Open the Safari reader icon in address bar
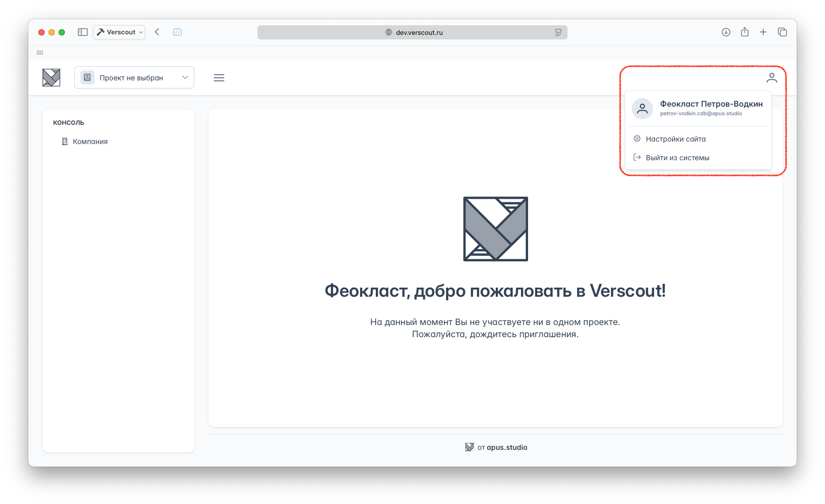Viewport: 825px width, 504px height. (558, 32)
